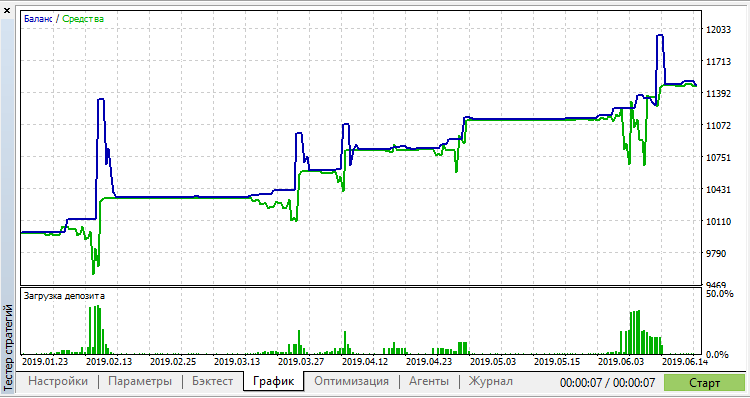Click the 10751 axis value
The height and width of the screenshot is (398, 750).
click(718, 157)
